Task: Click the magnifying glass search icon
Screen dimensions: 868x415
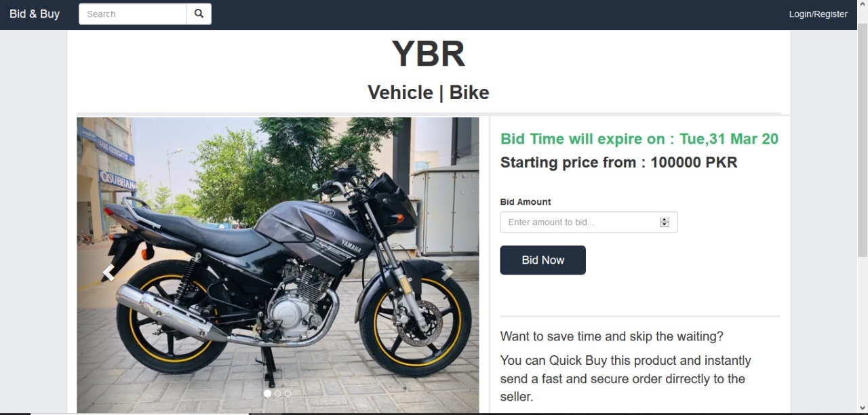Action: 199,14
